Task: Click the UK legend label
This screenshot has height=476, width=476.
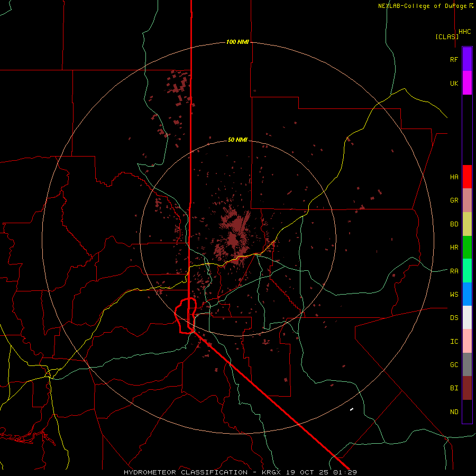Action: click(454, 83)
